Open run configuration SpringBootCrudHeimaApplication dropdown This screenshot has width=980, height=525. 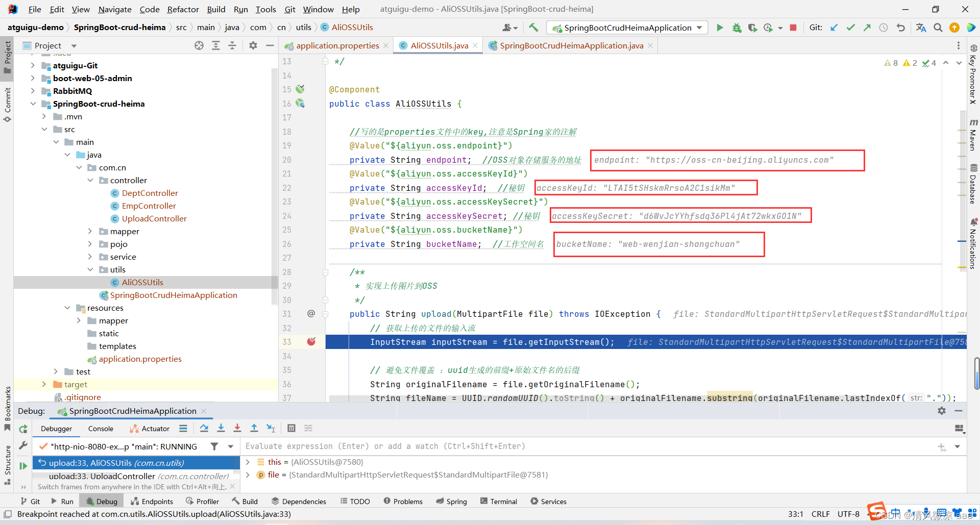[x=627, y=28]
